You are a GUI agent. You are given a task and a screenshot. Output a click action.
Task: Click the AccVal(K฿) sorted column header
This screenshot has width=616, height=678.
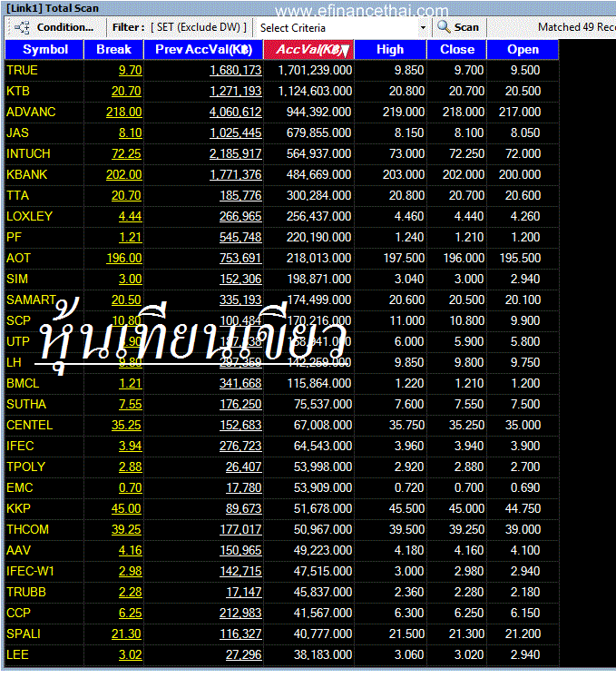point(308,49)
